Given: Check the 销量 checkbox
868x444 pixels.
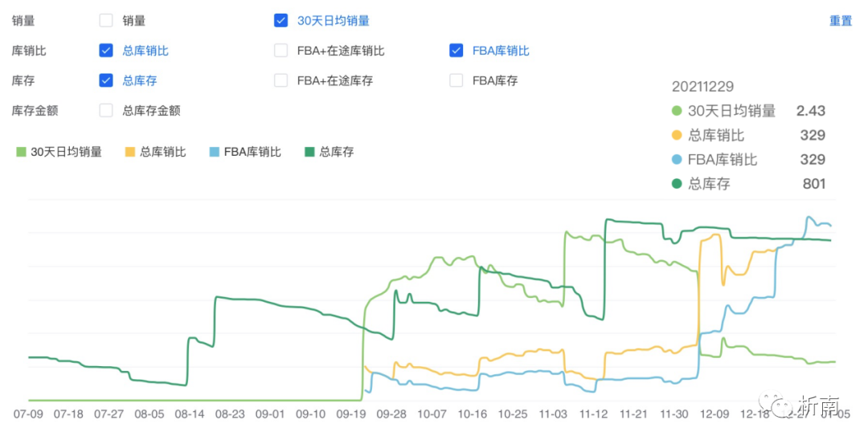Looking at the screenshot, I should [106, 21].
